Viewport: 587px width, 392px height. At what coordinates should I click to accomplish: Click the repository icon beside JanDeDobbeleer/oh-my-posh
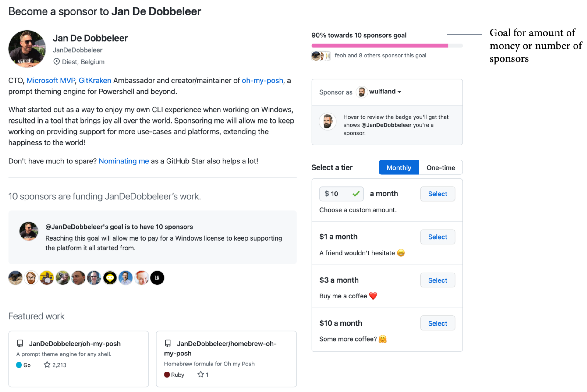coord(20,343)
